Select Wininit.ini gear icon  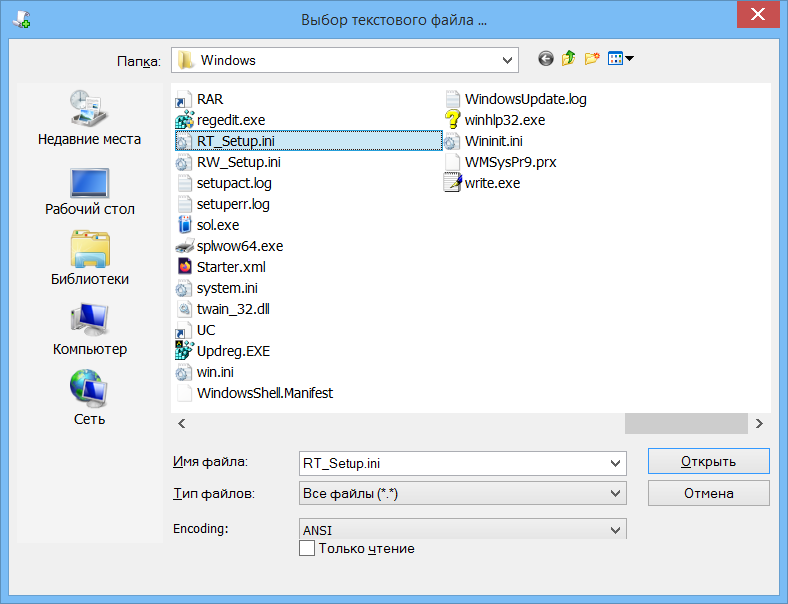(x=452, y=142)
